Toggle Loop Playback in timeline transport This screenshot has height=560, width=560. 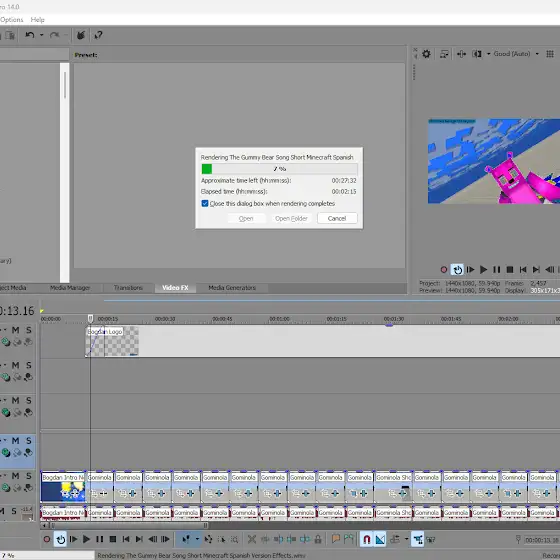(60, 539)
